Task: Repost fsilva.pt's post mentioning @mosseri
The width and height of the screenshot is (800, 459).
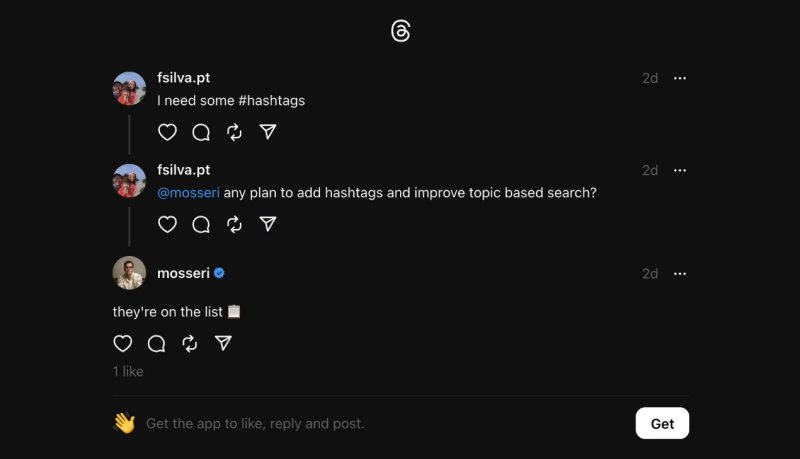Action: click(x=234, y=224)
